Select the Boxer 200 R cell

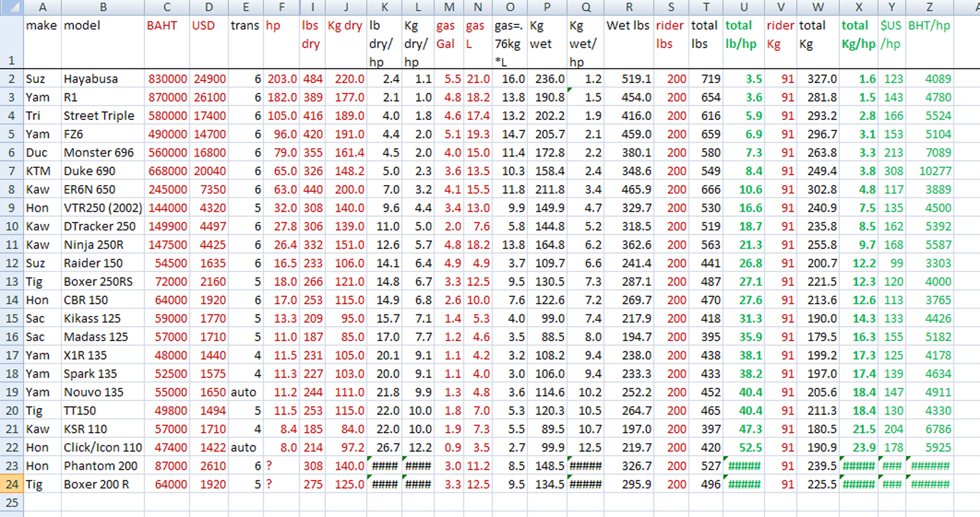[97, 484]
